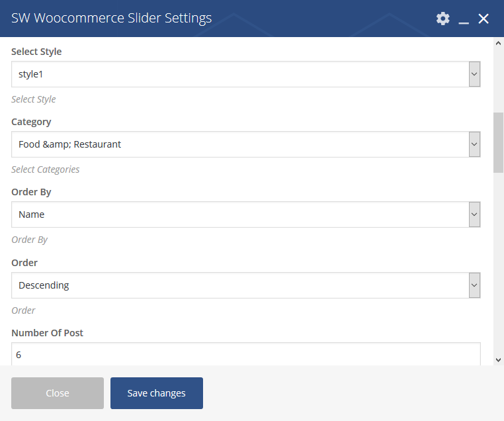
Task: Click the scrollbar down arrow
Action: (498, 360)
